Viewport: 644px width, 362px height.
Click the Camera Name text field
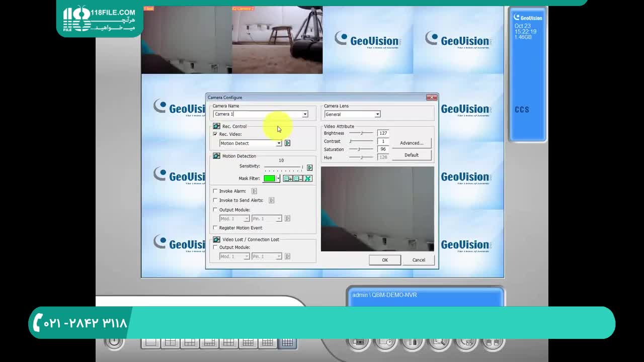(258, 115)
